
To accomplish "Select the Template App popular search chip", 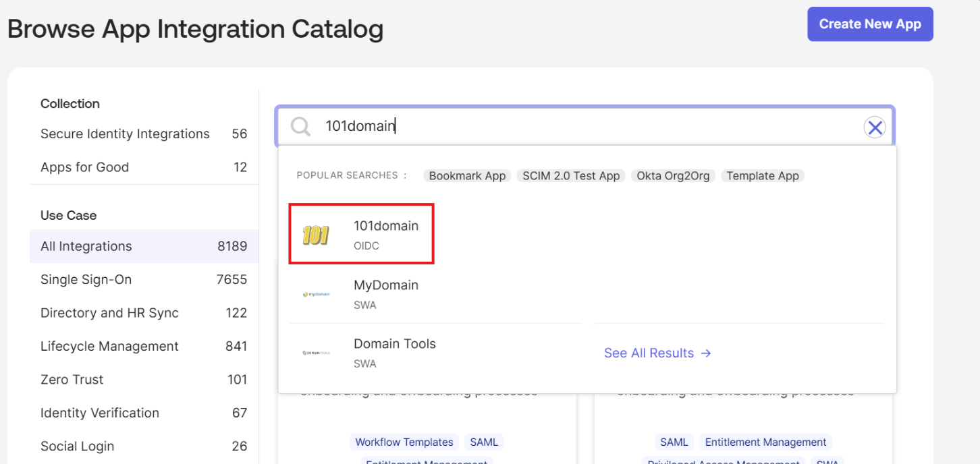I will [x=763, y=175].
